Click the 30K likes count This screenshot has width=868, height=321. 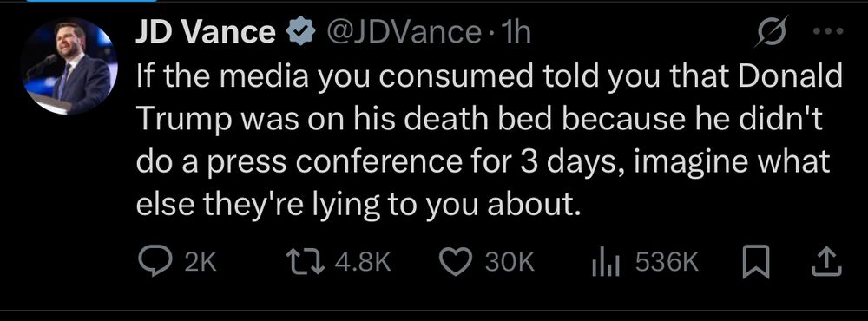(510, 262)
